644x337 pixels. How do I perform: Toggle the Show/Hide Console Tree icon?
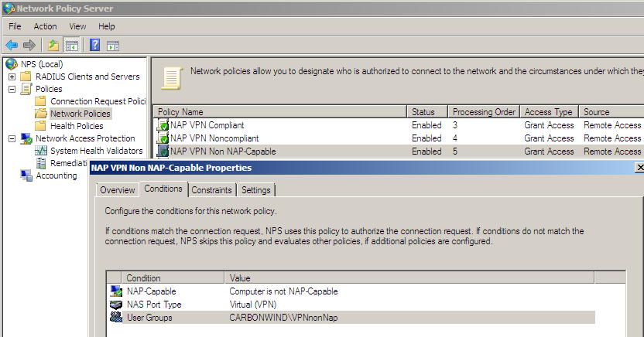[x=71, y=46]
